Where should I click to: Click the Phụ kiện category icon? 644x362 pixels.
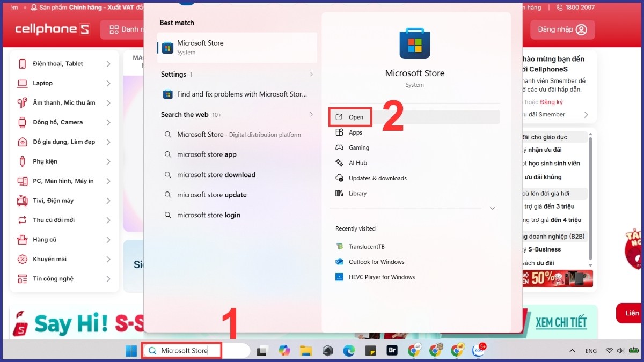[x=23, y=161]
